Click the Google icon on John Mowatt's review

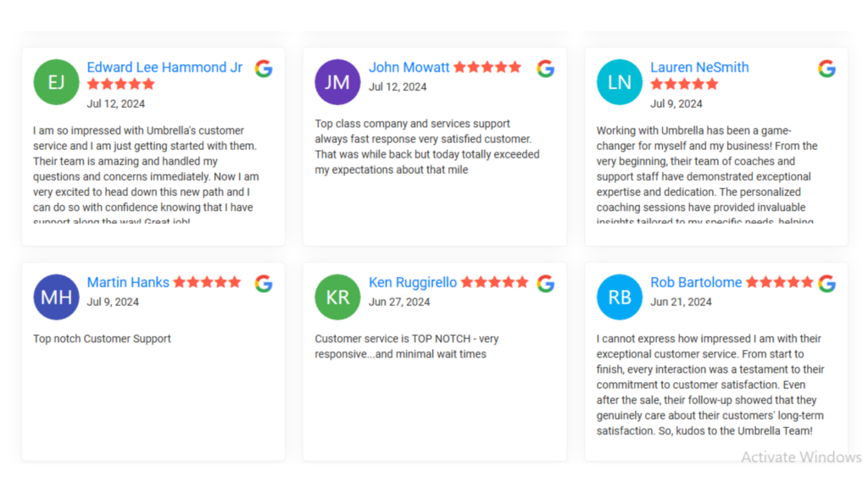coord(546,69)
